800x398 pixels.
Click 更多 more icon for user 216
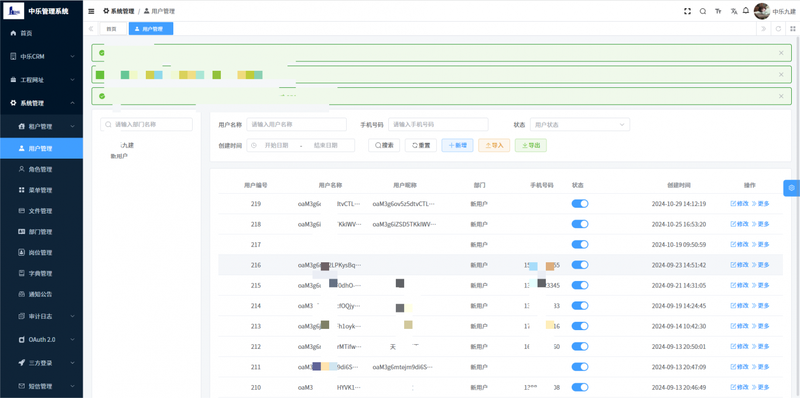760,265
